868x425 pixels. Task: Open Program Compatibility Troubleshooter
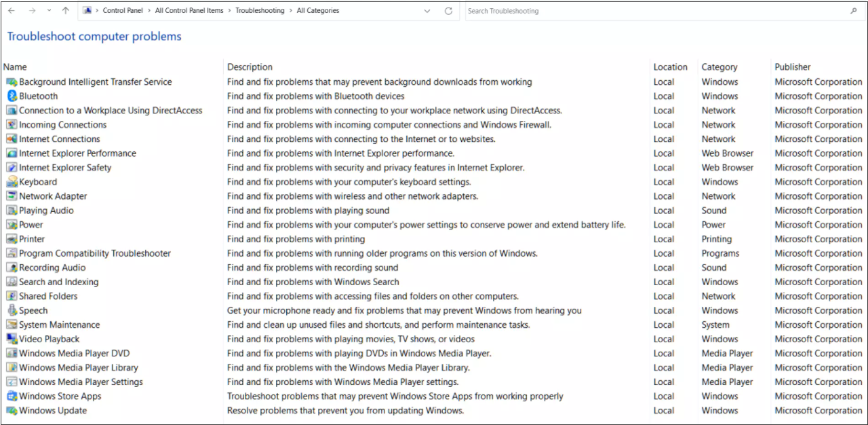tap(95, 253)
